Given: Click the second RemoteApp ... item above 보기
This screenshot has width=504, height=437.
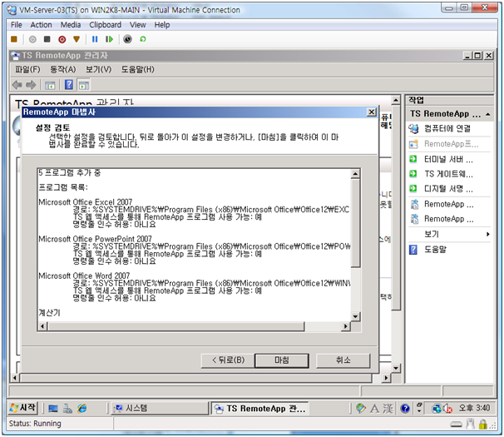Looking at the screenshot, I should tap(449, 219).
